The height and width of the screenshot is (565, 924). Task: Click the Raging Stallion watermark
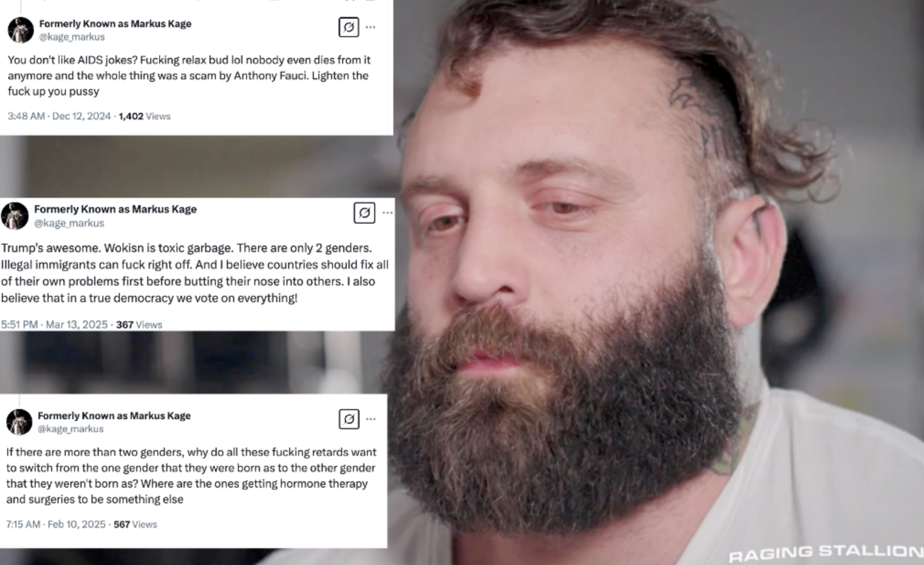[826, 553]
